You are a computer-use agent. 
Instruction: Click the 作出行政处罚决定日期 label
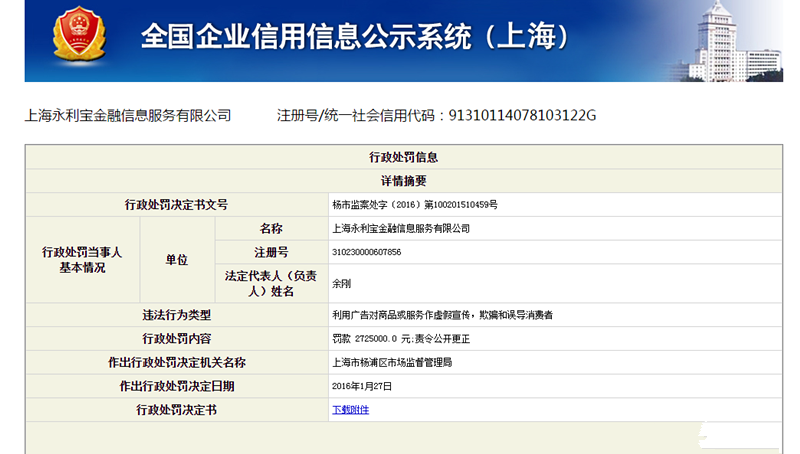point(177,386)
